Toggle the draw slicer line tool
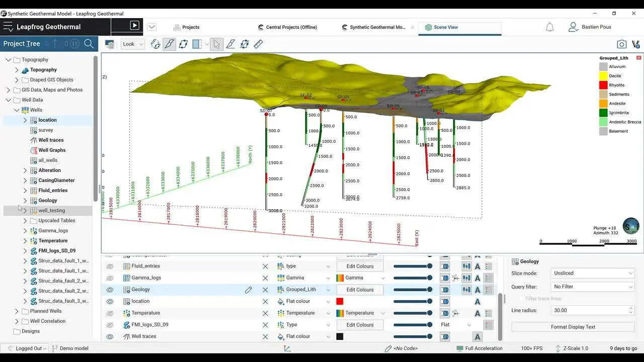The width and height of the screenshot is (644, 362). pos(170,44)
